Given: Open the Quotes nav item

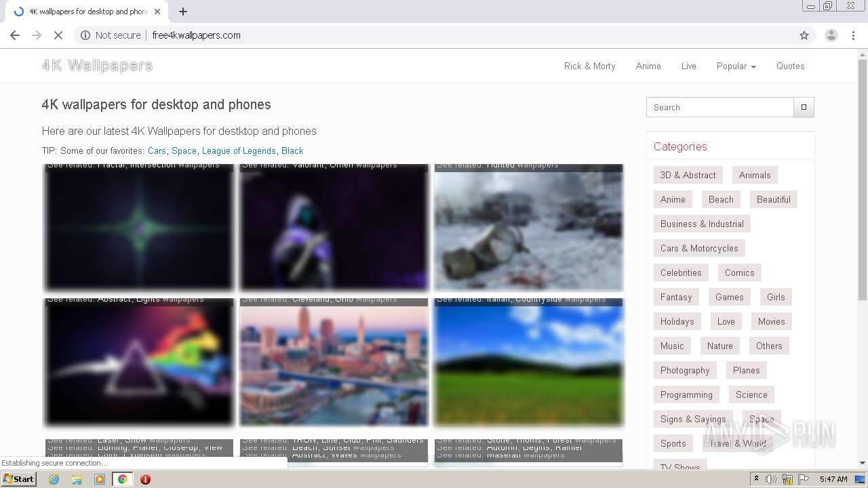Looking at the screenshot, I should coord(790,66).
